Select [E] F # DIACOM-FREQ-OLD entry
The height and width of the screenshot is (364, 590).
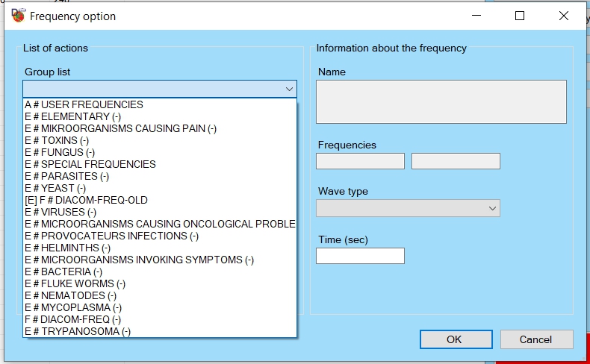coord(86,200)
